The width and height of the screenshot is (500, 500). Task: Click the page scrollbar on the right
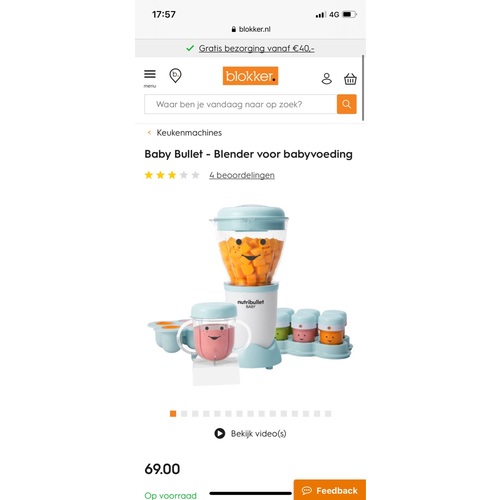click(x=363, y=88)
